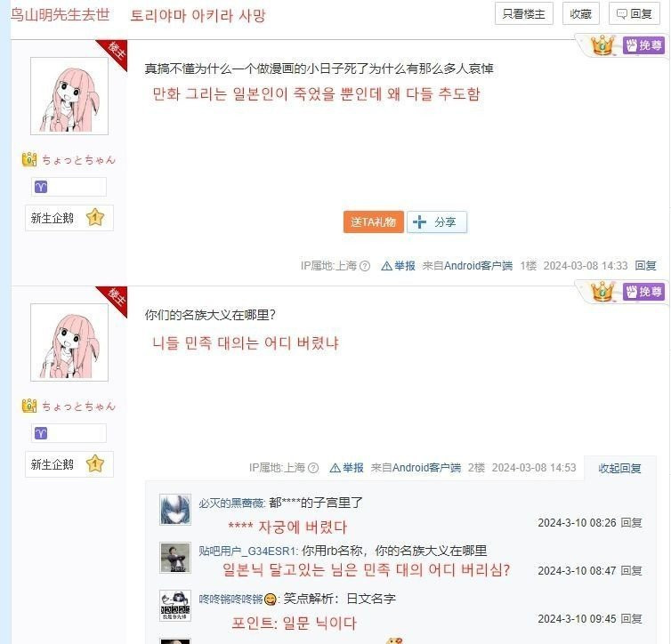Viewport: 671px width, 644px height.
Task: Click the 回复 button at top
Action: pyautogui.click(x=634, y=13)
